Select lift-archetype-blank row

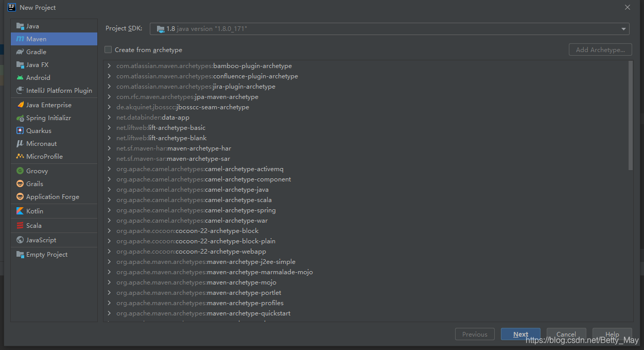click(x=365, y=138)
